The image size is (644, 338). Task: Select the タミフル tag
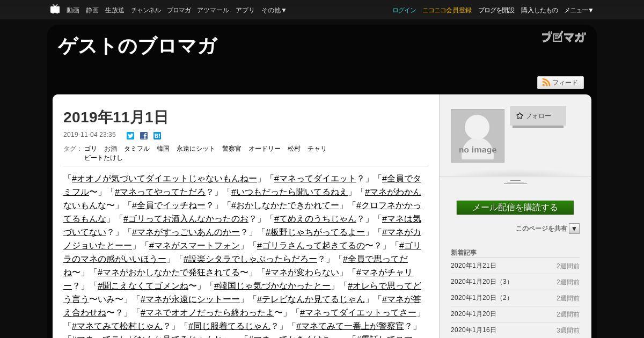point(137,149)
